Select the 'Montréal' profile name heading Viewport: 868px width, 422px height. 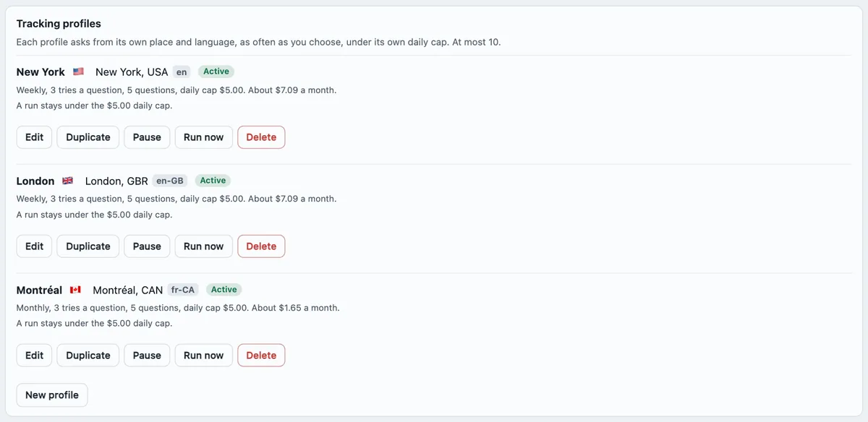click(x=39, y=290)
